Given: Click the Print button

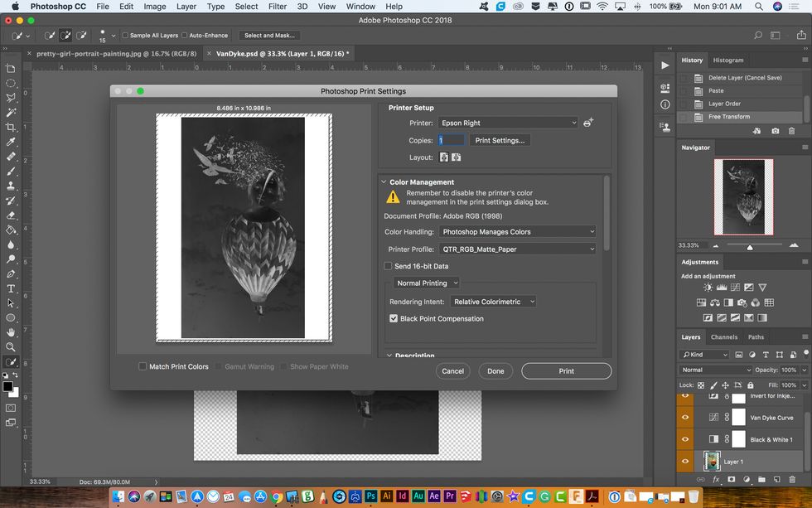Looking at the screenshot, I should tap(566, 370).
